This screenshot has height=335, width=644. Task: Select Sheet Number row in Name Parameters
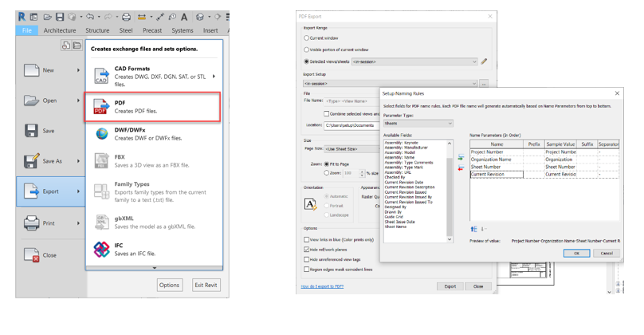click(544, 167)
